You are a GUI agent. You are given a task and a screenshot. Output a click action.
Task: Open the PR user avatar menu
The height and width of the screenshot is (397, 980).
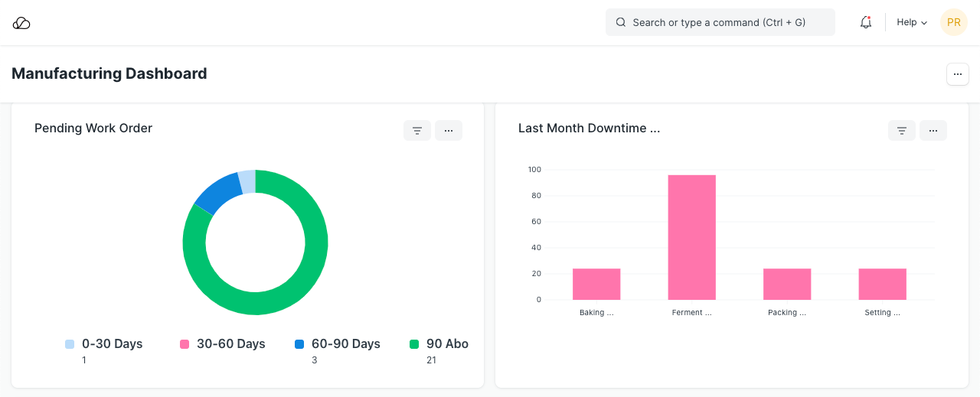tap(953, 23)
